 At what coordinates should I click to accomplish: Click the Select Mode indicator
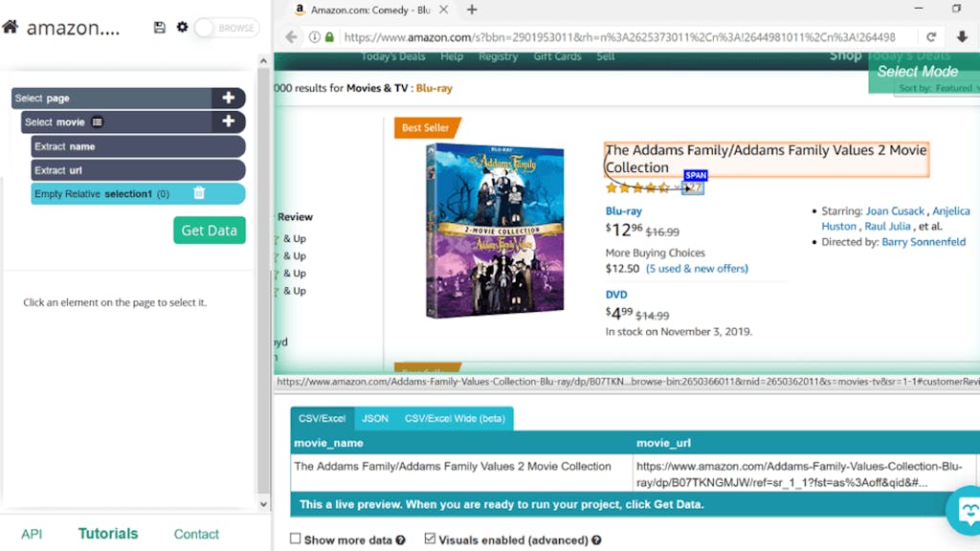click(x=924, y=73)
